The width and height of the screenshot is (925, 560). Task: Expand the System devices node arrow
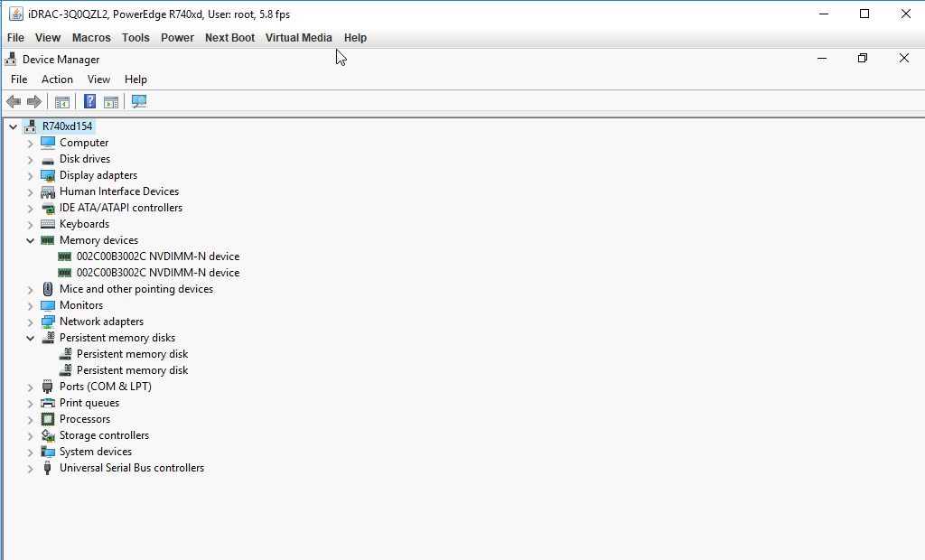tap(30, 452)
